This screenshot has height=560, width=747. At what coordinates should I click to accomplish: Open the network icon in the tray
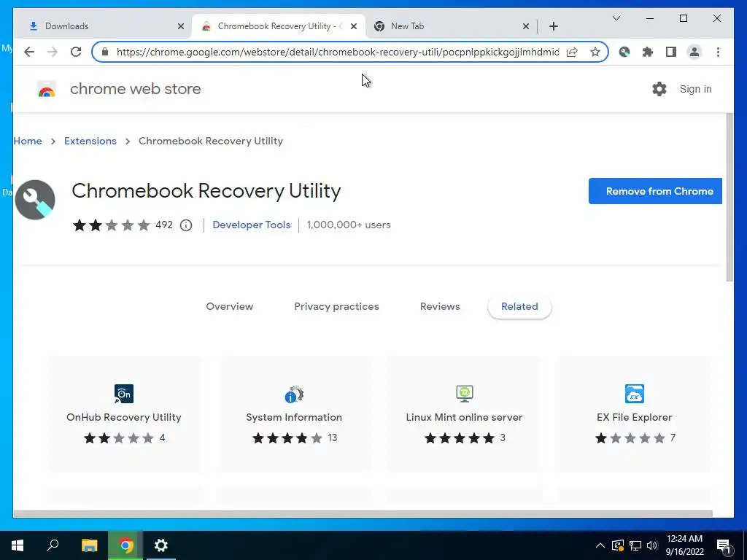pyautogui.click(x=635, y=545)
